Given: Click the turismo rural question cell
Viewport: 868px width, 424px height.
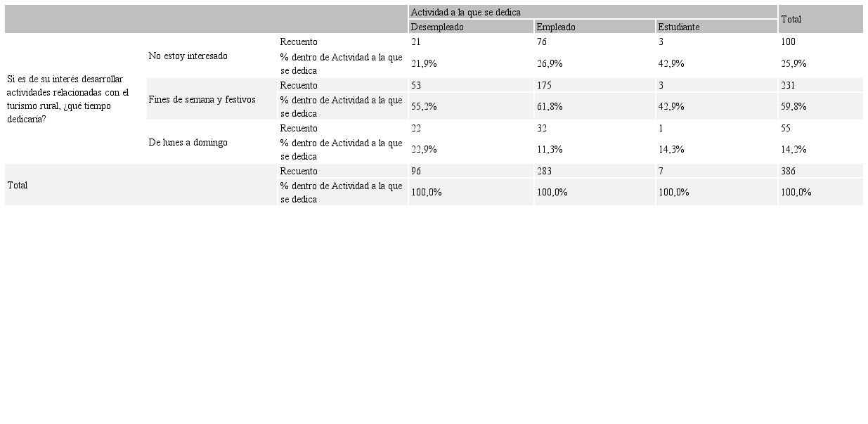Looking at the screenshot, I should (68, 98).
